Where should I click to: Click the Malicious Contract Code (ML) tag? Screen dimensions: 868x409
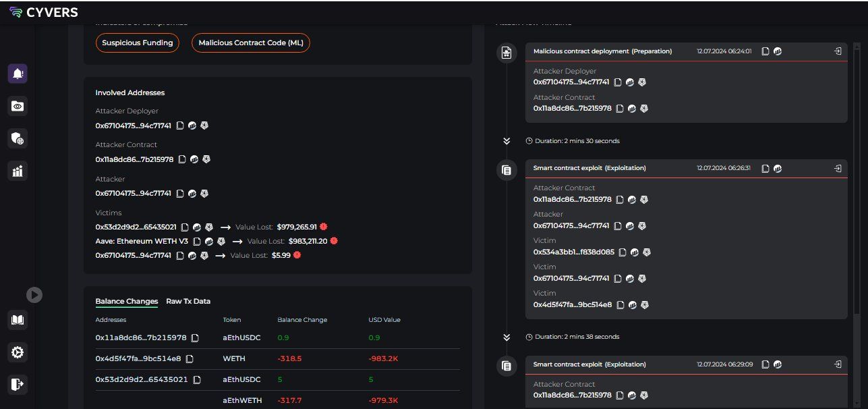coord(250,43)
